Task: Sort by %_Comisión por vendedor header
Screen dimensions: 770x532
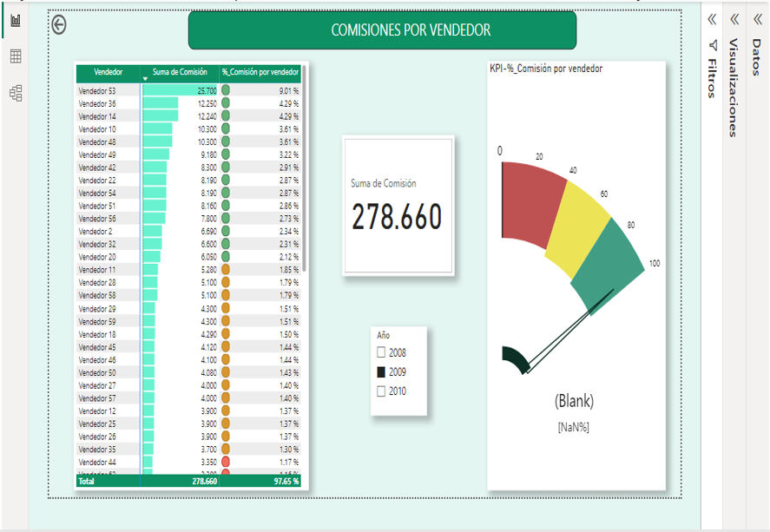Action: click(x=260, y=72)
